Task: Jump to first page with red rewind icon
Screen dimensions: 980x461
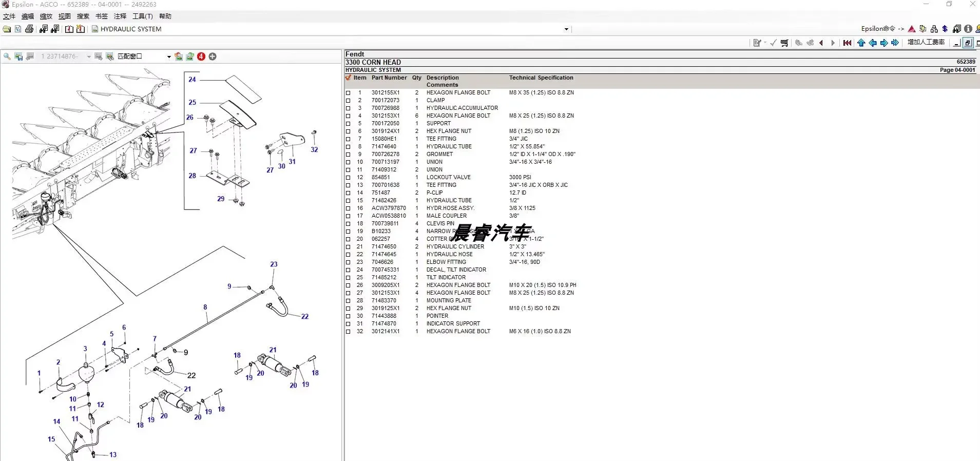Action: click(x=847, y=43)
